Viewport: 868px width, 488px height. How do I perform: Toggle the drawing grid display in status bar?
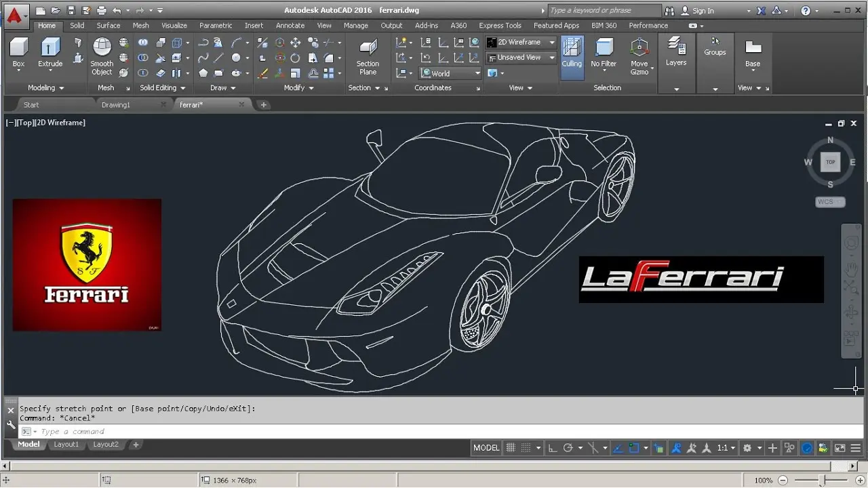(511, 448)
